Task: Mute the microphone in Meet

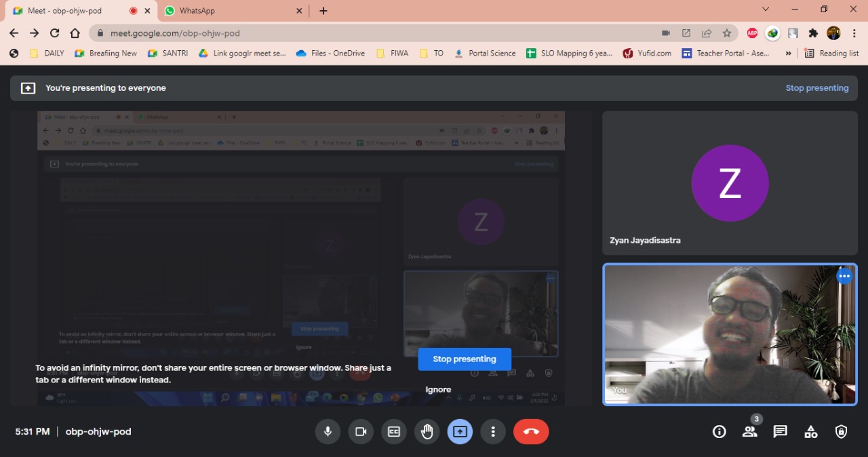Action: (x=328, y=432)
